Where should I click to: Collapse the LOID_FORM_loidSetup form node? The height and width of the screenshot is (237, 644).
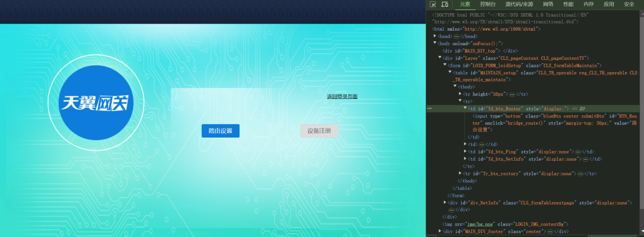click(445, 65)
